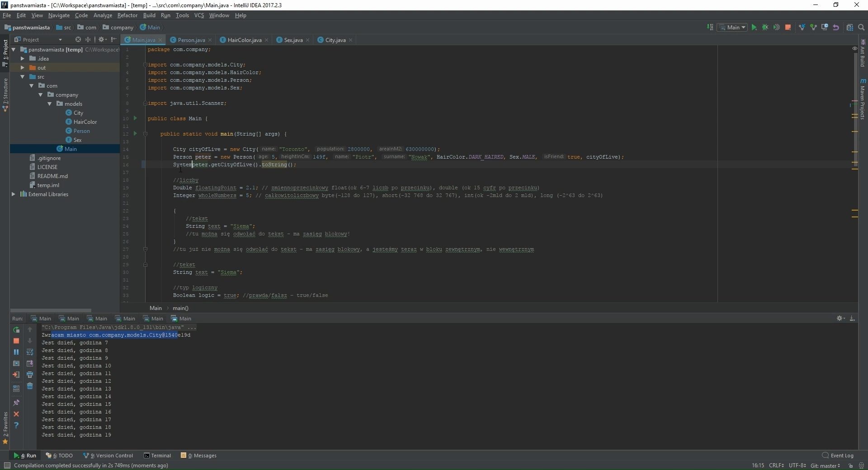
Task: Expand the External Libraries node
Action: [14, 194]
